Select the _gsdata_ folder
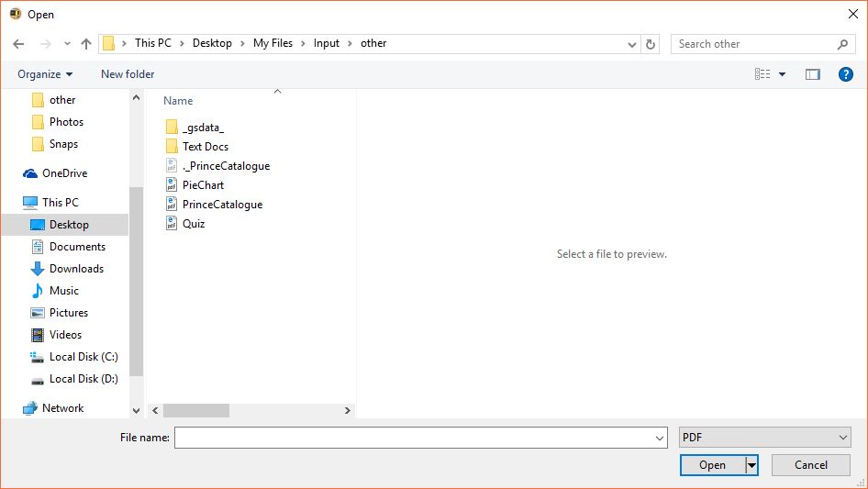 click(x=195, y=128)
